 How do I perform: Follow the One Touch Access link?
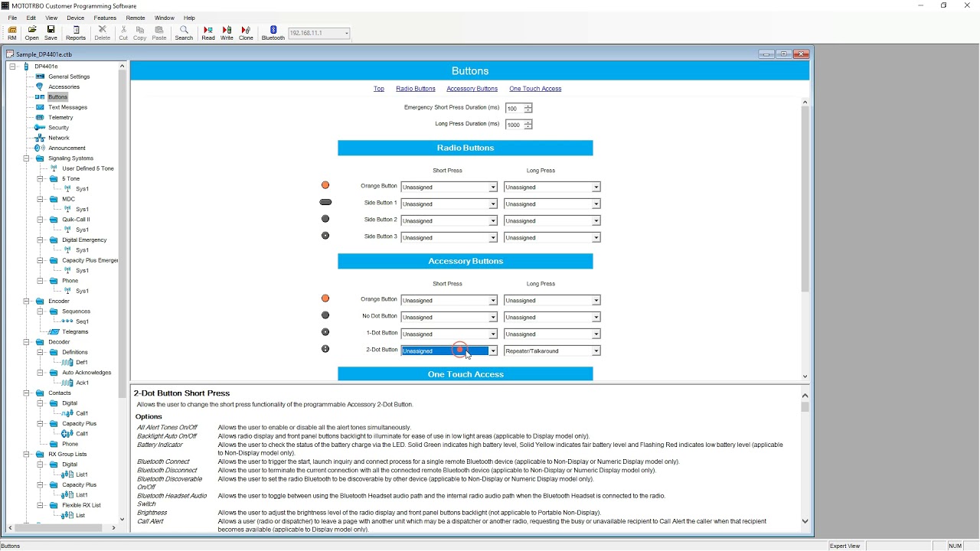pyautogui.click(x=535, y=89)
